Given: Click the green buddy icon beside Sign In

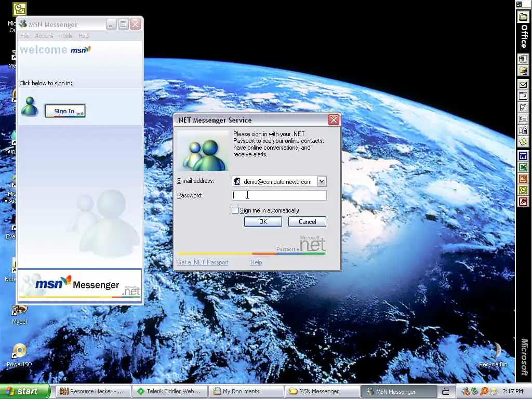Looking at the screenshot, I should 30,107.
